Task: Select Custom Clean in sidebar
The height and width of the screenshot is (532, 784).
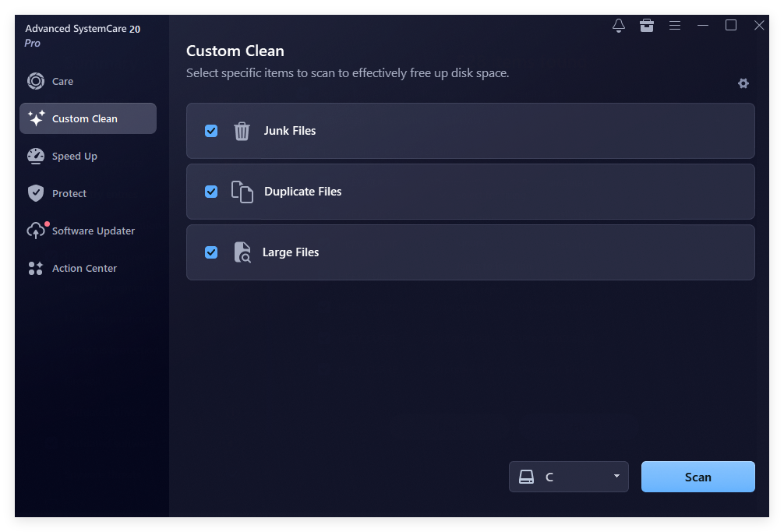Action: [88, 118]
